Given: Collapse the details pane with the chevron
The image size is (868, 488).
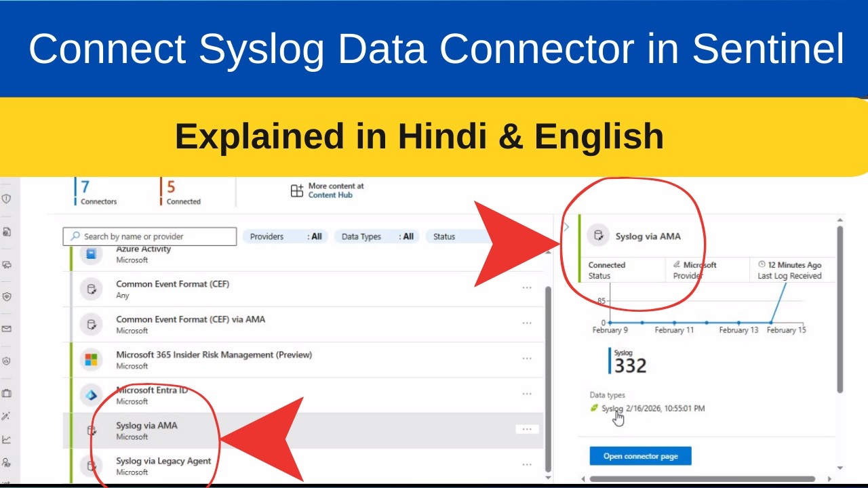Looking at the screenshot, I should (x=567, y=227).
